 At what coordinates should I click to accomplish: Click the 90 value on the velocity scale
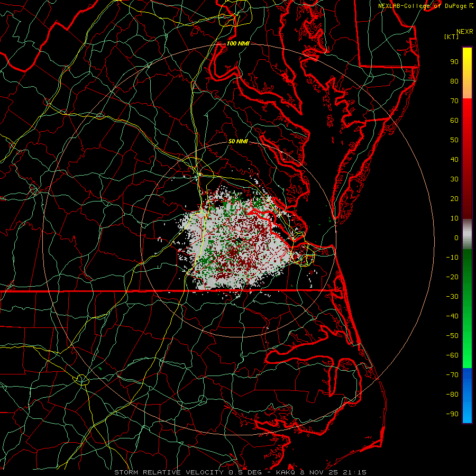tap(454, 62)
